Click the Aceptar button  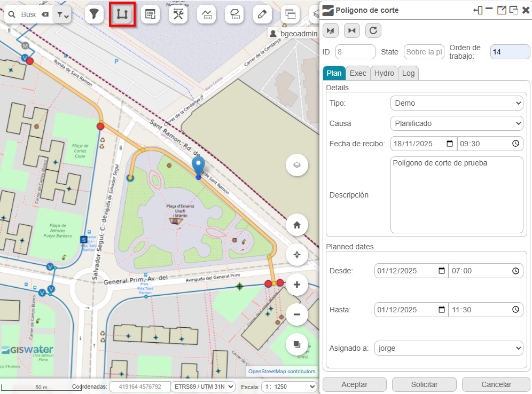(355, 384)
